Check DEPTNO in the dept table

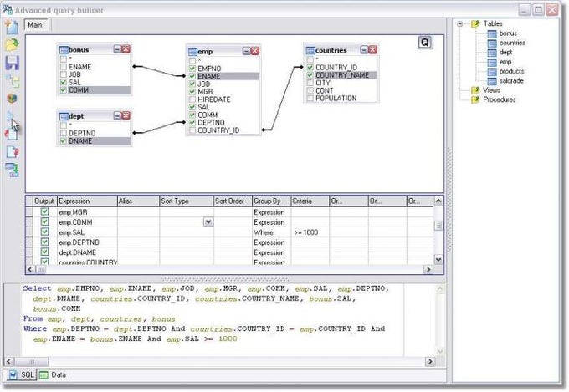[64, 133]
